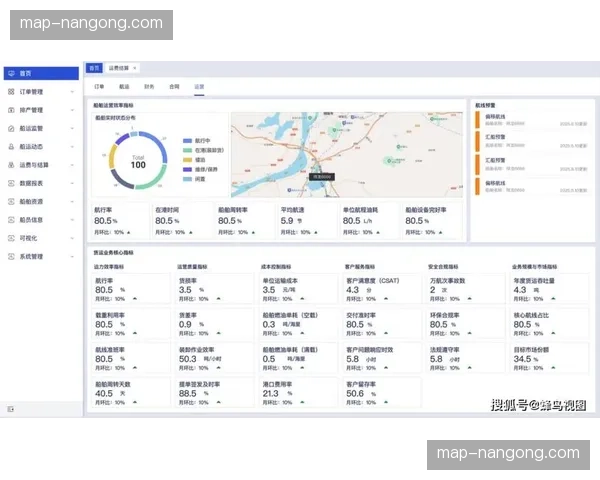600x480 pixels.
Task: Click trend arrow in 船舶设备完好率 card
Action: click(x=440, y=232)
